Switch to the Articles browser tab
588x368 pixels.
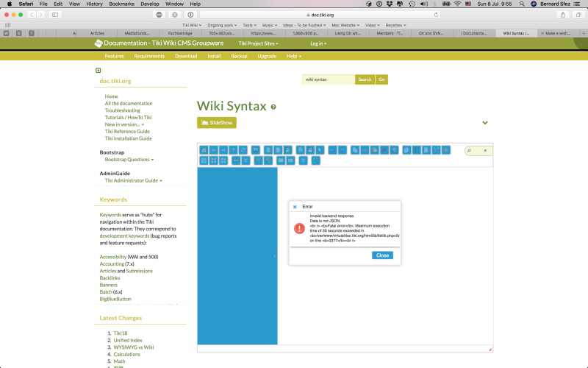click(97, 33)
